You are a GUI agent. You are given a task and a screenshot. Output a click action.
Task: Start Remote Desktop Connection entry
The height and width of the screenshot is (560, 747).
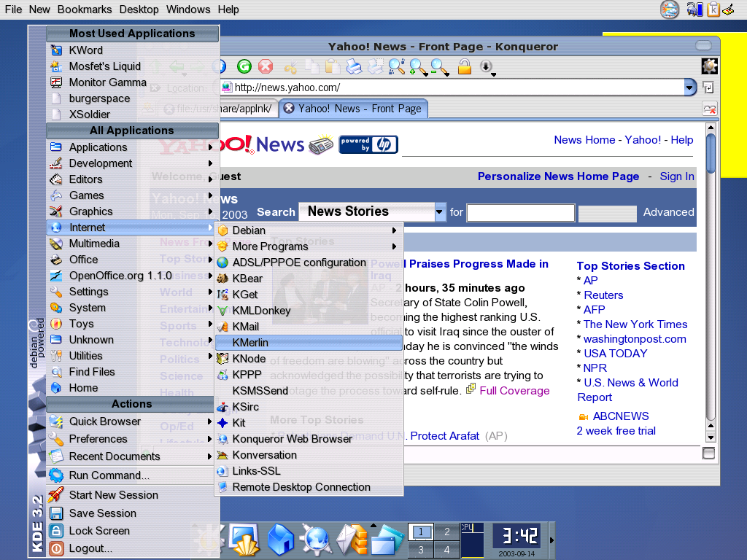point(309,487)
